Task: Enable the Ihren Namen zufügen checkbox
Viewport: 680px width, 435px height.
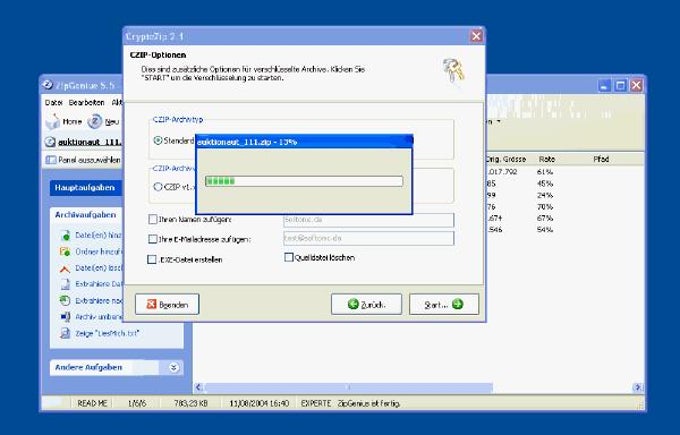Action: (x=153, y=219)
